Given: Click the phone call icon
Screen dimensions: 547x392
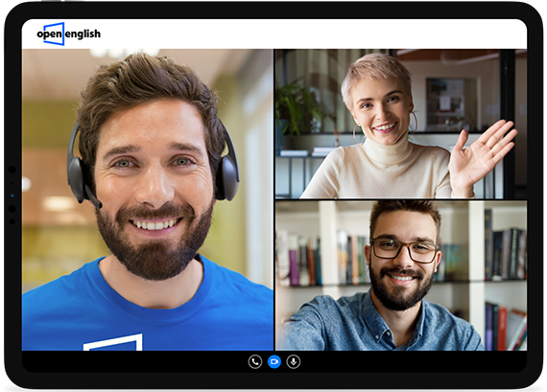Looking at the screenshot, I should (255, 361).
